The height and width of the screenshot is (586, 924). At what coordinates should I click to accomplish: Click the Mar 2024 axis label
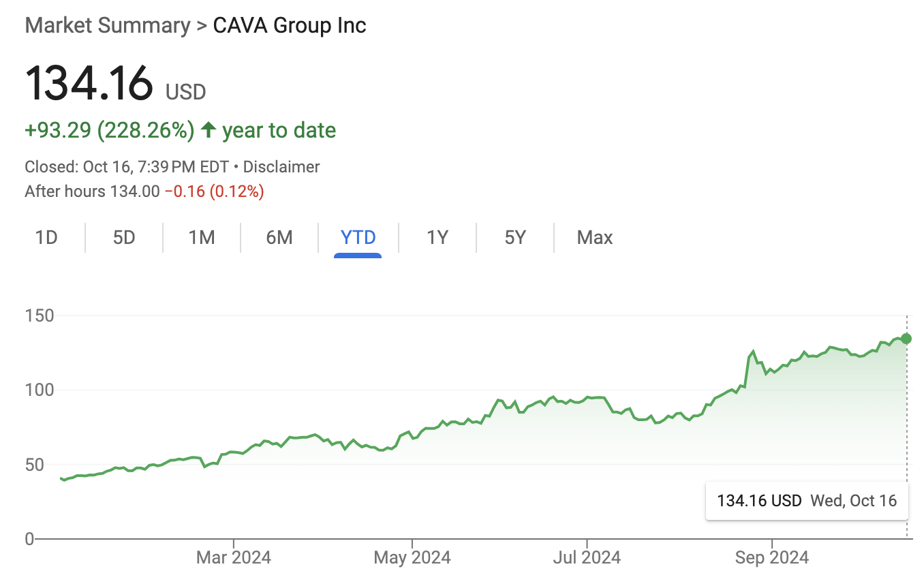coord(233,557)
